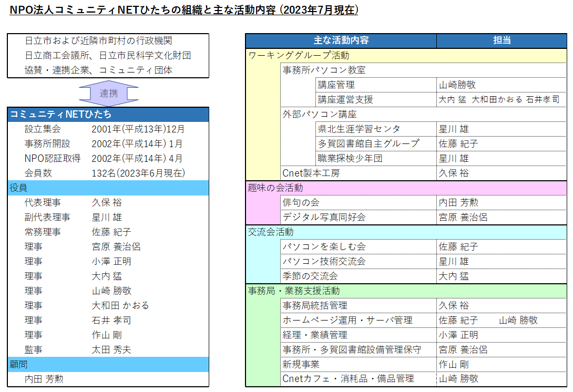Select the "事務局統括管理" cell
Screen dimensions: 573x392
[x=359, y=305]
